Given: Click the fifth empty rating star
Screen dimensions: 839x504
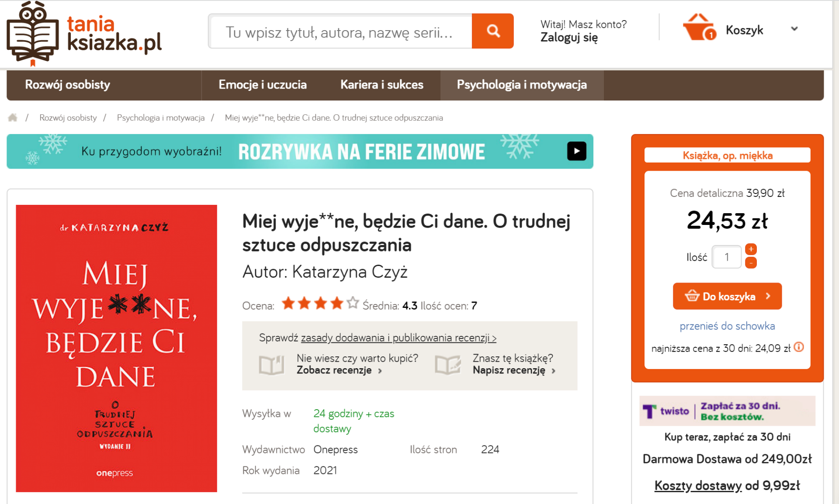Looking at the screenshot, I should [x=353, y=303].
